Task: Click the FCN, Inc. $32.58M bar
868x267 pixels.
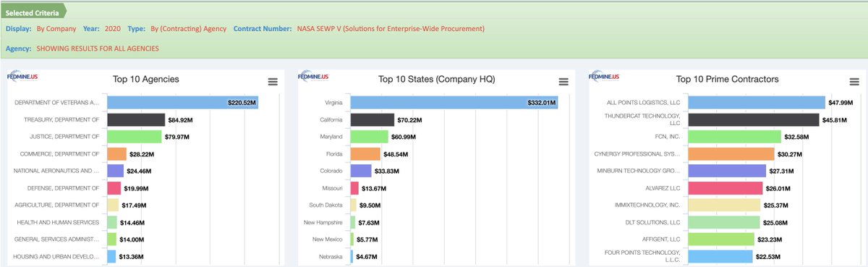Action: point(735,137)
